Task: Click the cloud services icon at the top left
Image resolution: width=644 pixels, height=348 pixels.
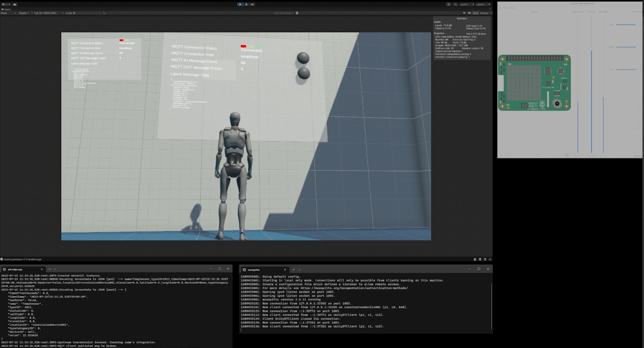Action: [449, 4]
